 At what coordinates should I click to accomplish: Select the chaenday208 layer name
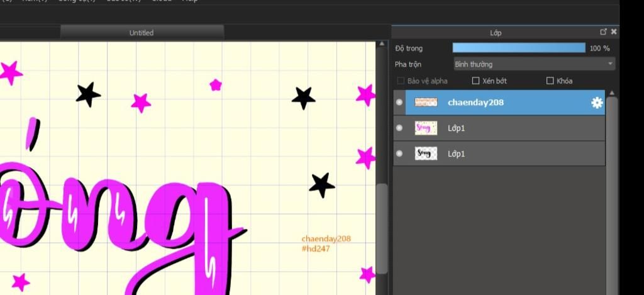[x=475, y=103]
